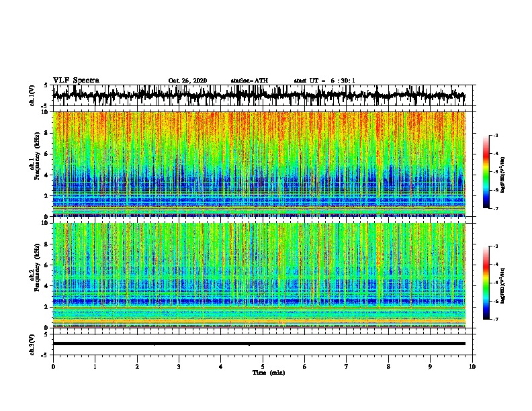532x411 pixels.
Task: Click the "10" tick ending the time axis
Action: (472, 367)
